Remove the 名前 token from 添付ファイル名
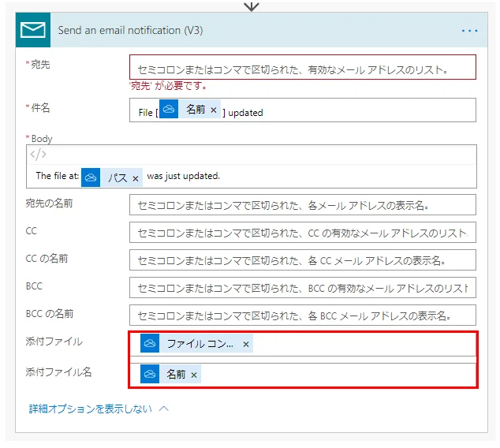This screenshot has width=500, height=448. [194, 375]
